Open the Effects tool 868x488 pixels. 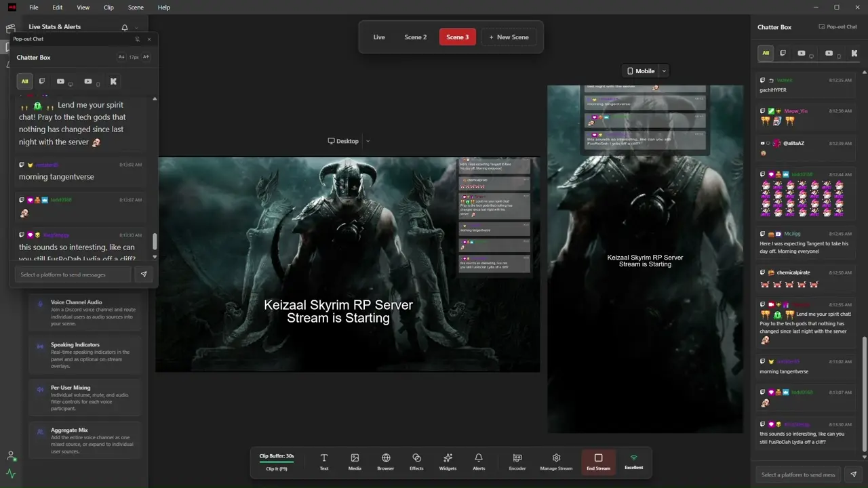[x=416, y=462]
